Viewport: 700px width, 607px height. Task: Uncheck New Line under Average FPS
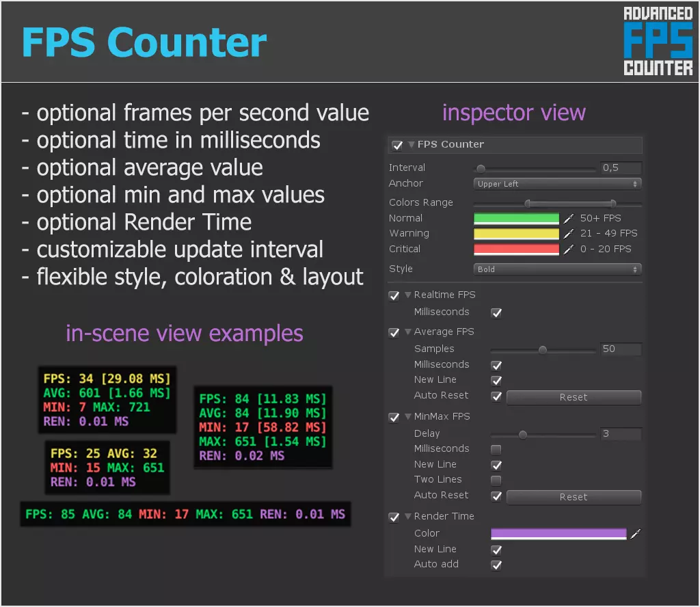coord(496,380)
